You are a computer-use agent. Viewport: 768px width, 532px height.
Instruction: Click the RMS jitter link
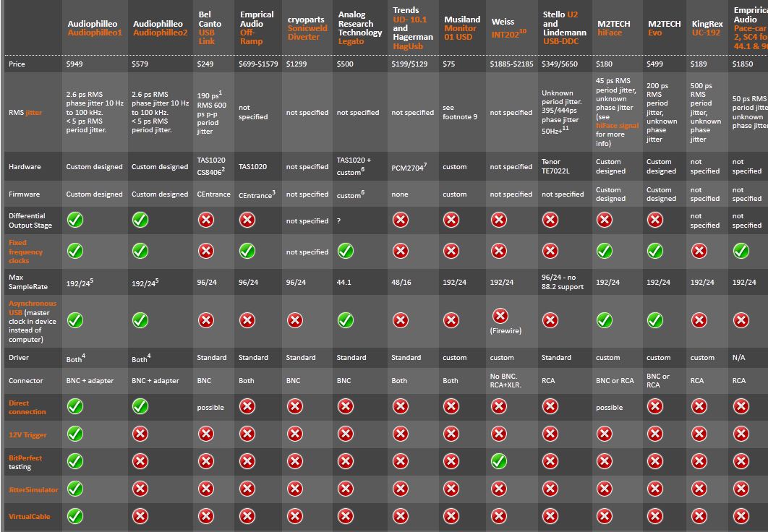click(x=34, y=113)
